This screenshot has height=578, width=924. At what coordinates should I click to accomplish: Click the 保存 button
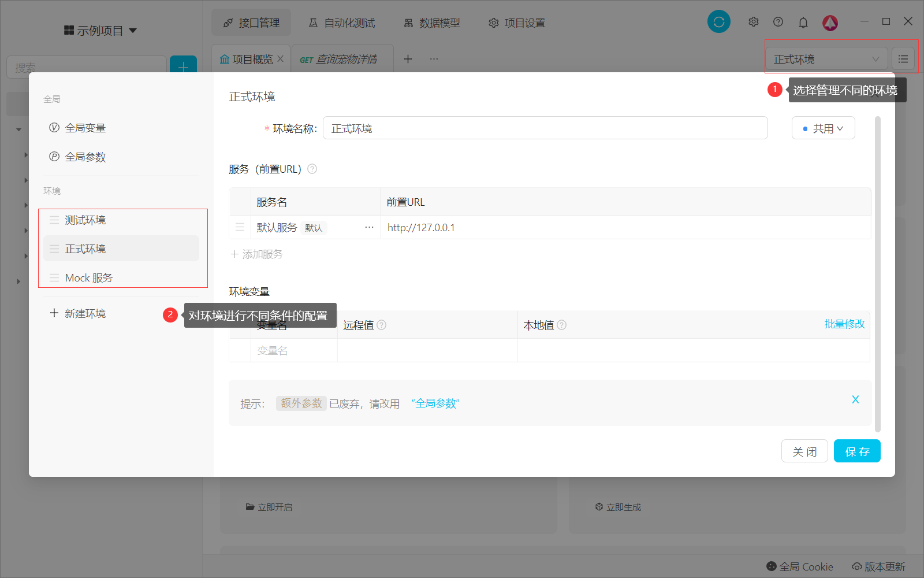(x=857, y=451)
